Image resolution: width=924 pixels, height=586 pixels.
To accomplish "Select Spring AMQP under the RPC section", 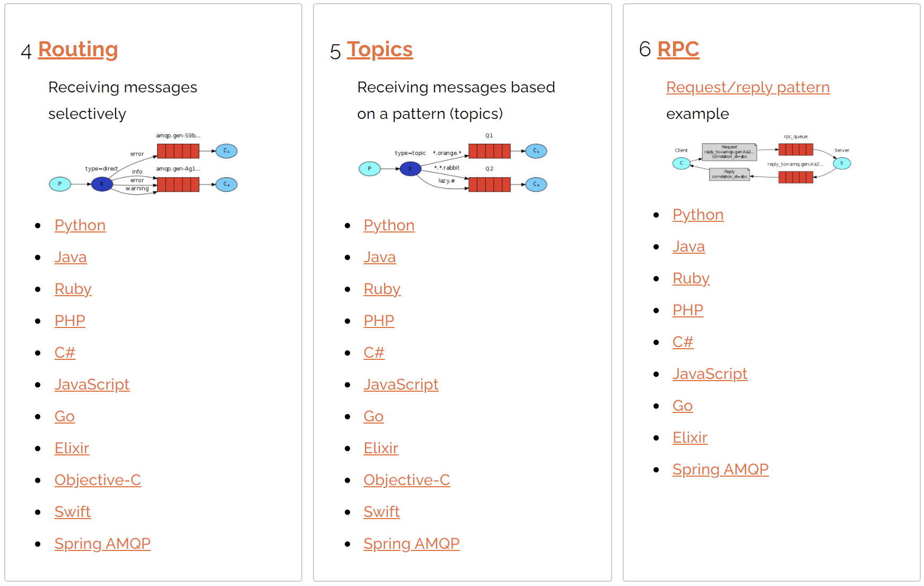I will (720, 469).
